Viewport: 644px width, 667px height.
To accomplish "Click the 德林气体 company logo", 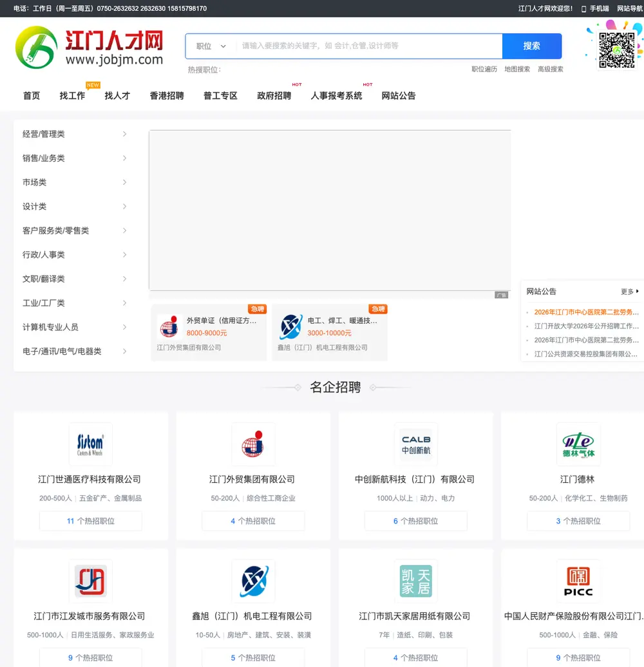I will 578,444.
